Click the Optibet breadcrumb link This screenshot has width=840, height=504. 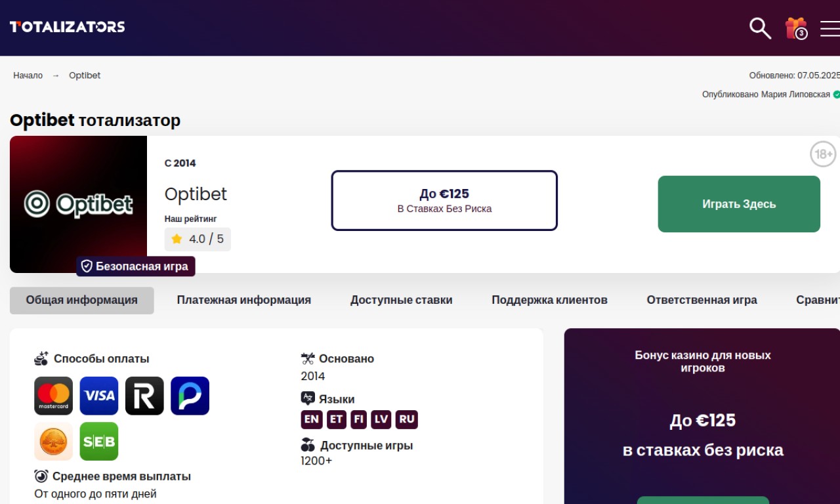(x=85, y=75)
